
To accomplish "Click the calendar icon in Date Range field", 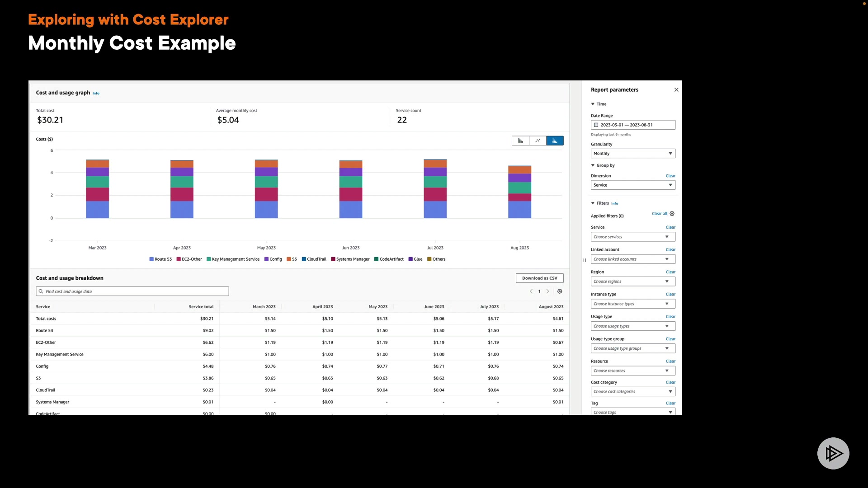I will pos(596,125).
